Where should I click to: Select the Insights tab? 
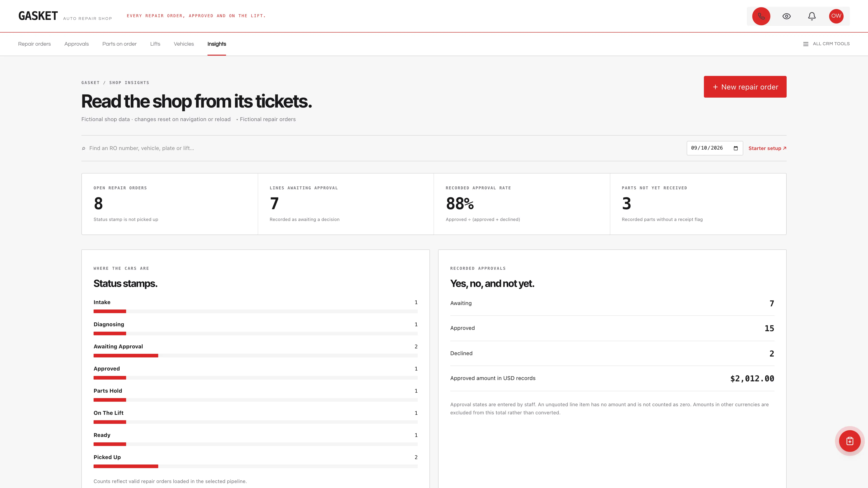point(217,44)
